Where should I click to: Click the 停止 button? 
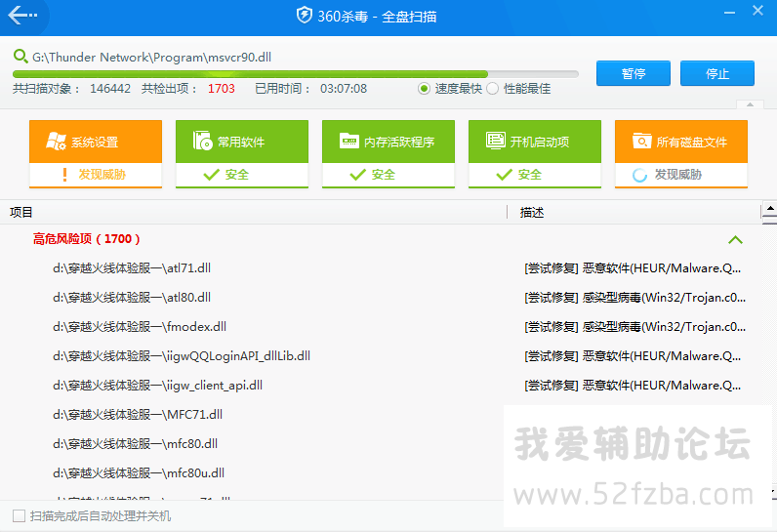click(717, 73)
